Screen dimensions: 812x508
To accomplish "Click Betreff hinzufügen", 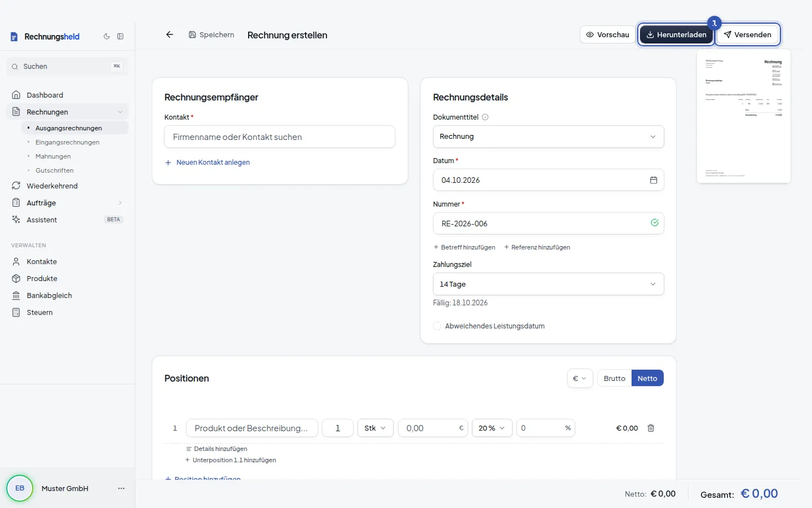I will click(464, 247).
